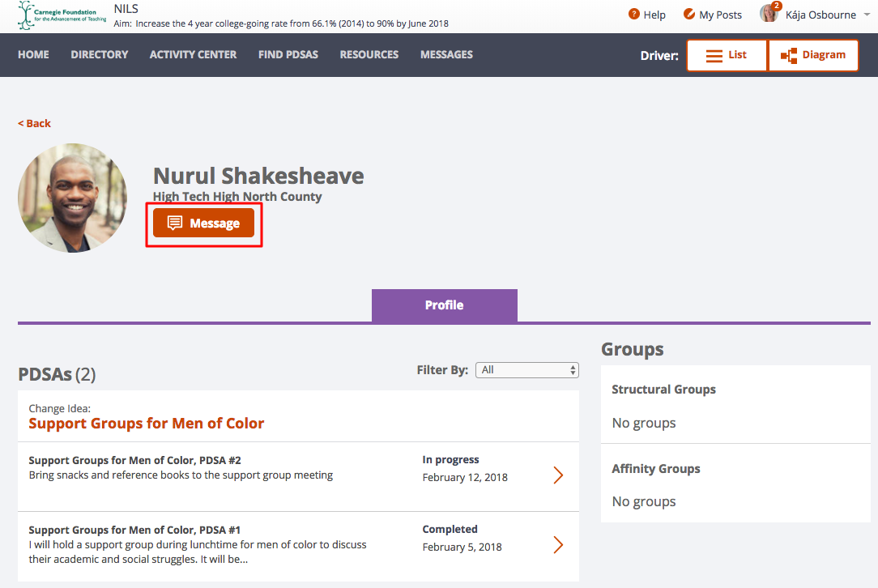Select the Profile tab

[444, 305]
